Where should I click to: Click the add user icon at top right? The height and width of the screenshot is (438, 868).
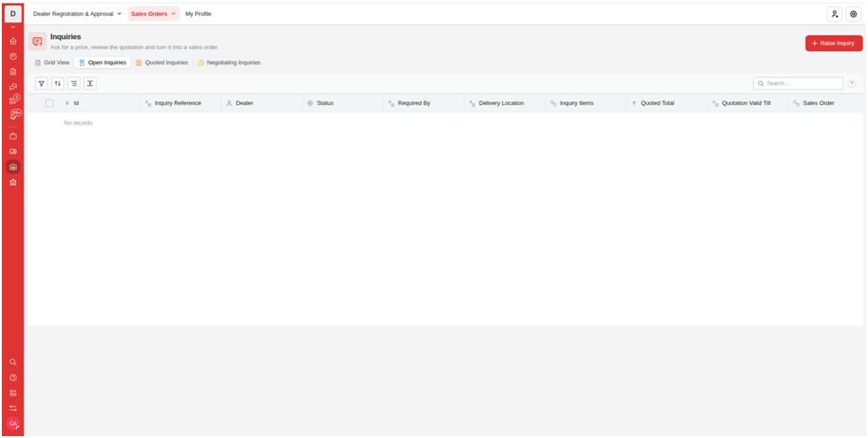coord(835,14)
